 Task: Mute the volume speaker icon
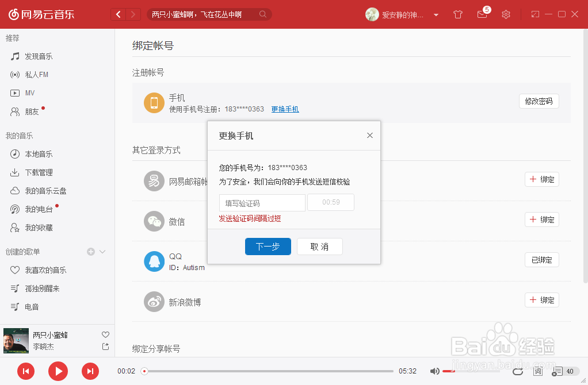434,371
